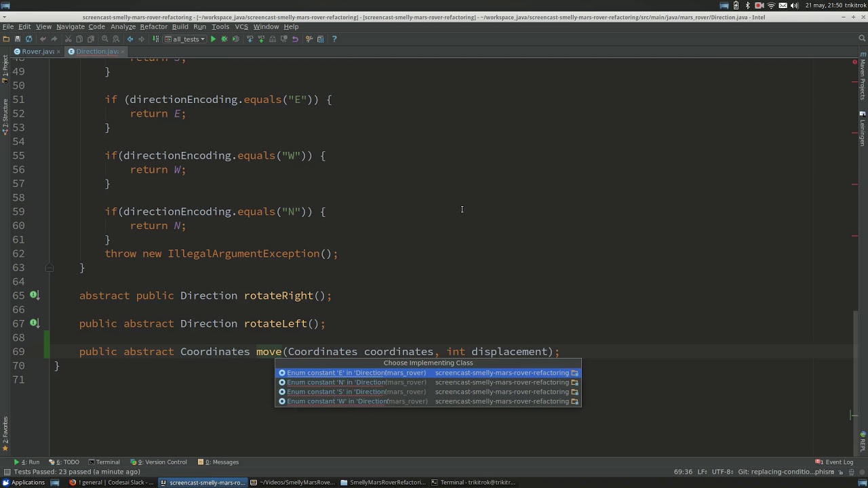Open the Run tool window button
The image size is (868, 488).
(x=27, y=462)
